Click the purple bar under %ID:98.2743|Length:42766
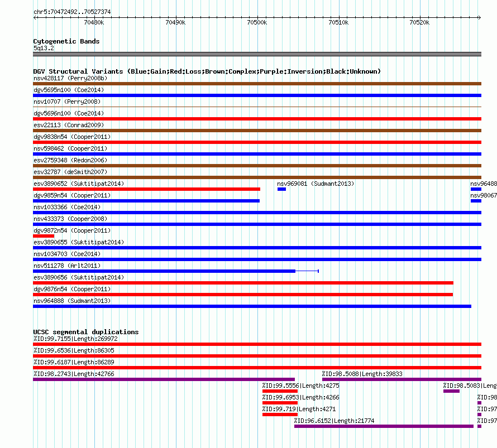497x448 pixels. pyautogui.click(x=164, y=379)
